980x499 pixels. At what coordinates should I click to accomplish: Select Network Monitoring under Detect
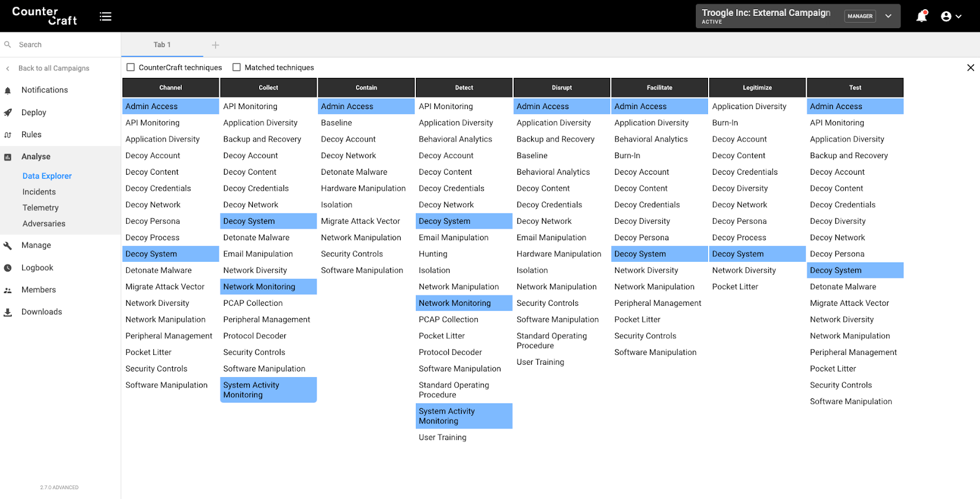(x=464, y=303)
